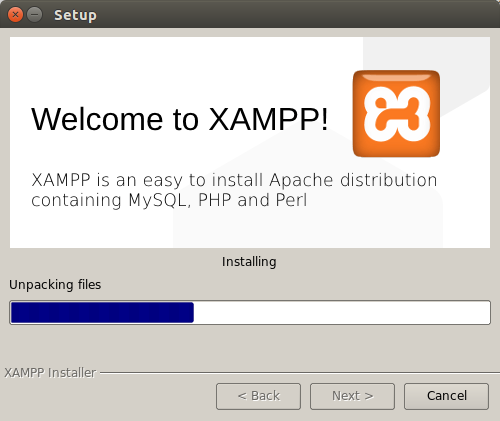Click the "XAMPP Installer" footer label

(50, 373)
